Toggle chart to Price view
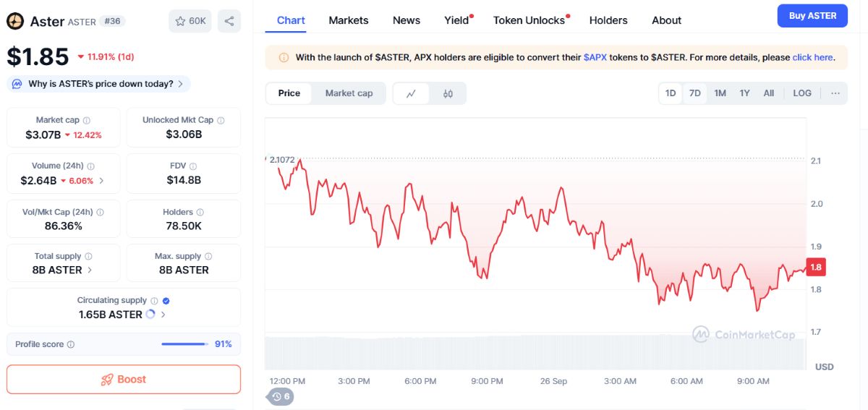This screenshot has height=410, width=868. tap(289, 93)
